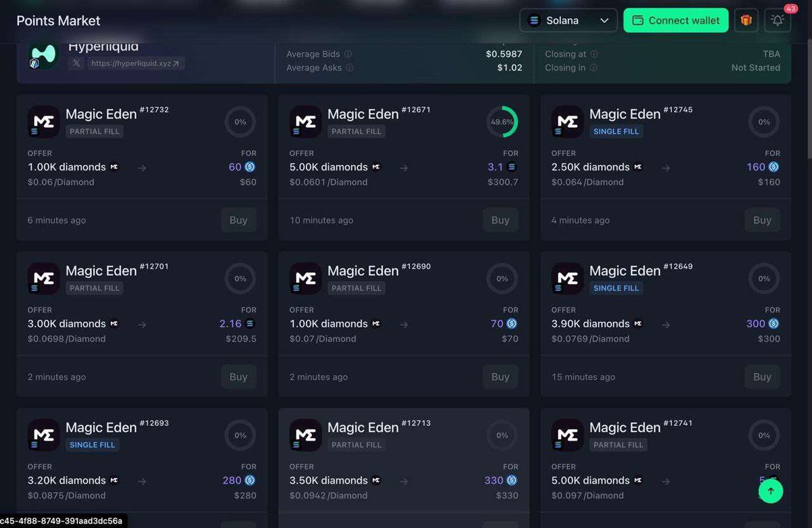
Task: Click the PARTIAL FILL tag on offer #12732
Action: 95,131
